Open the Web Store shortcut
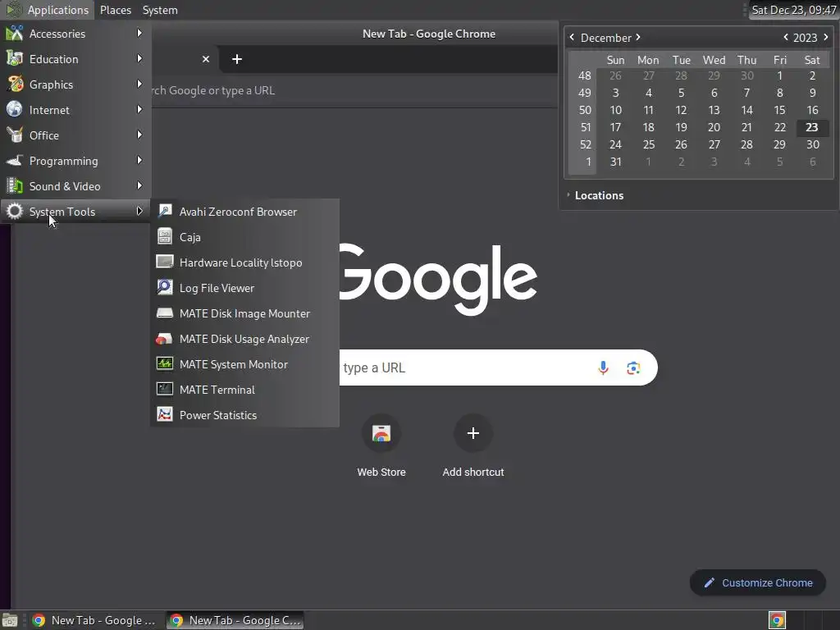840x630 pixels. (381, 433)
